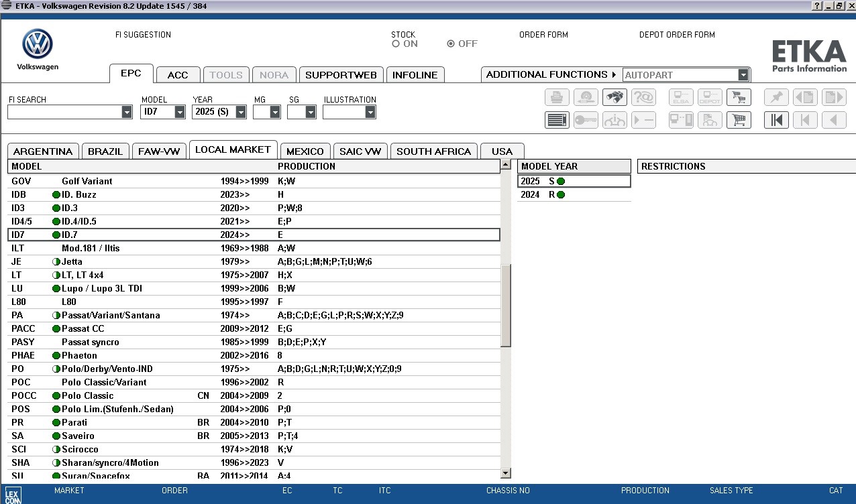Select the ID.4/ID.5 model row
This screenshot has height=504, width=856.
254,221
